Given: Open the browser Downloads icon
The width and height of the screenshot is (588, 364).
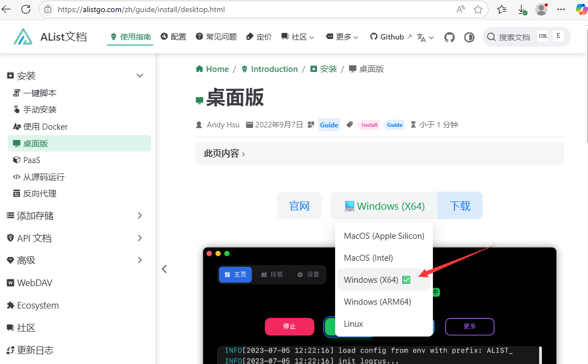Looking at the screenshot, I should (522, 9).
